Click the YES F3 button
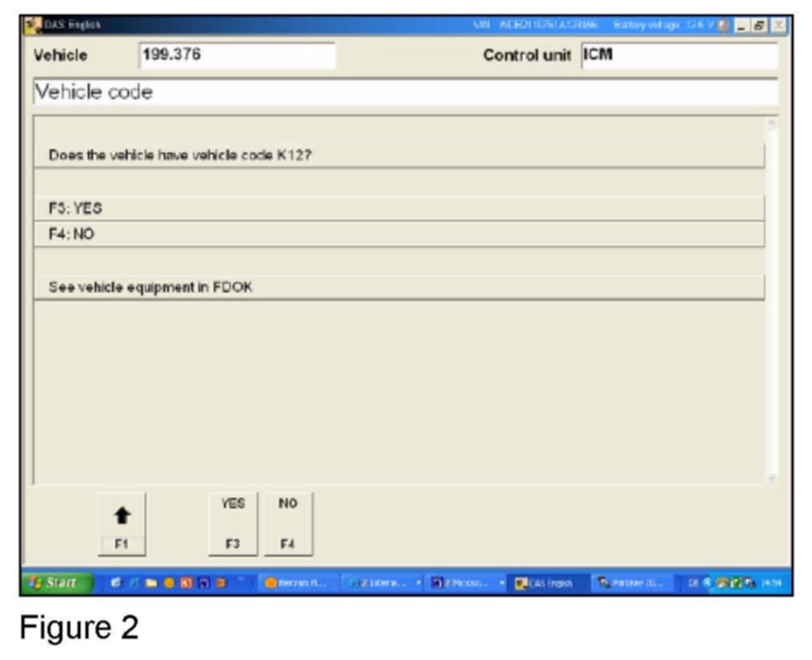The width and height of the screenshot is (812, 660). click(x=233, y=523)
